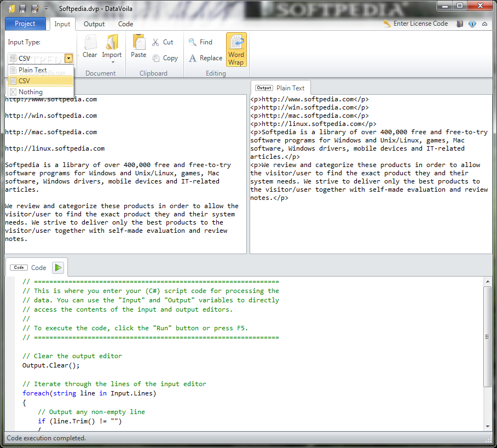
Task: Click Enter License Code
Action: pos(415,24)
